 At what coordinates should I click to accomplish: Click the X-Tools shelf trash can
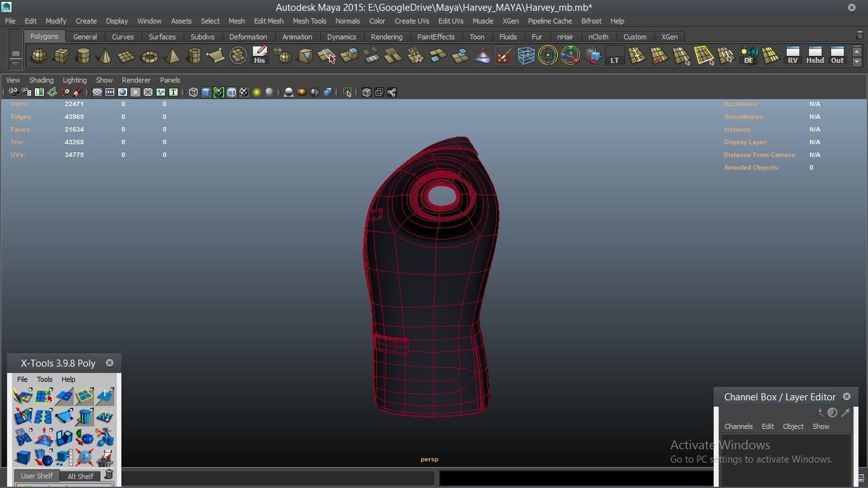point(109,475)
